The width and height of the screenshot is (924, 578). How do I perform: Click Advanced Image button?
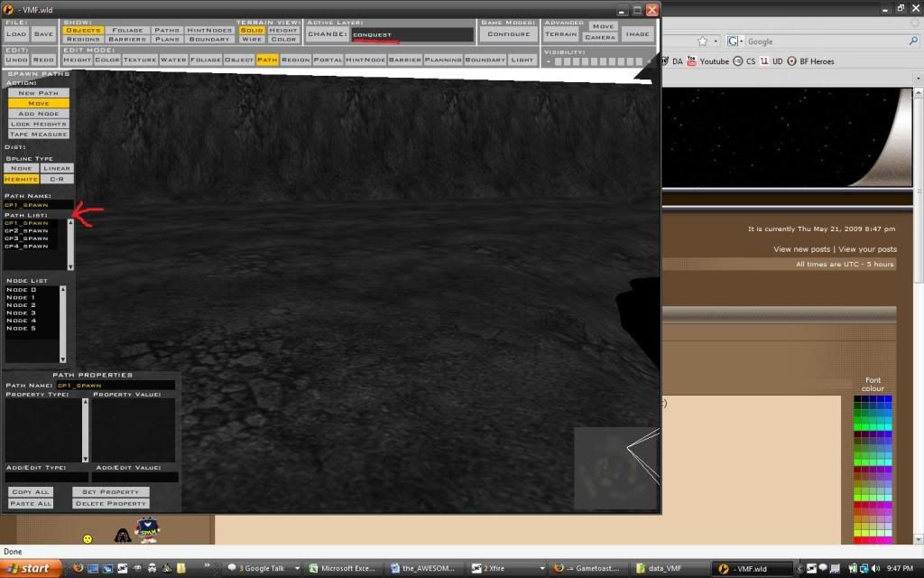638,34
